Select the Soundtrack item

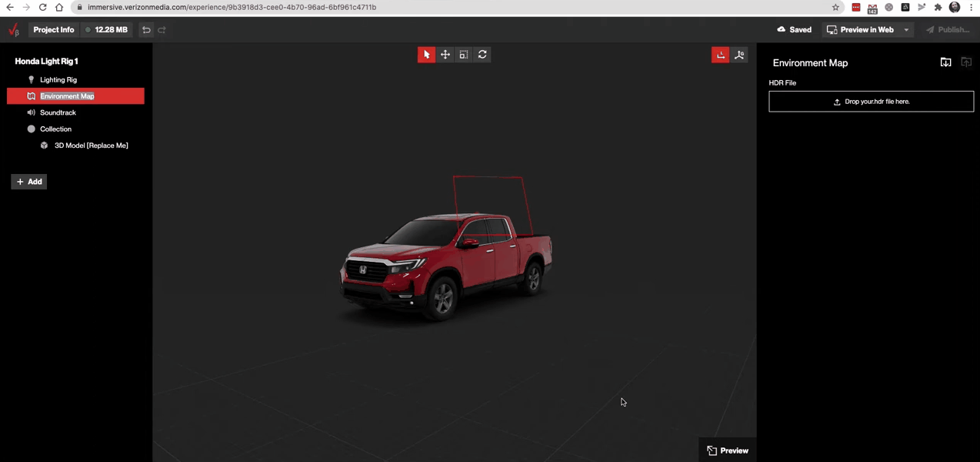58,112
